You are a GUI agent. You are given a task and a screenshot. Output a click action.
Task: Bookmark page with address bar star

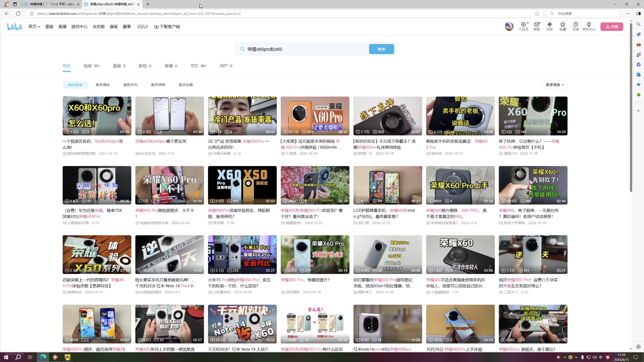537,14
